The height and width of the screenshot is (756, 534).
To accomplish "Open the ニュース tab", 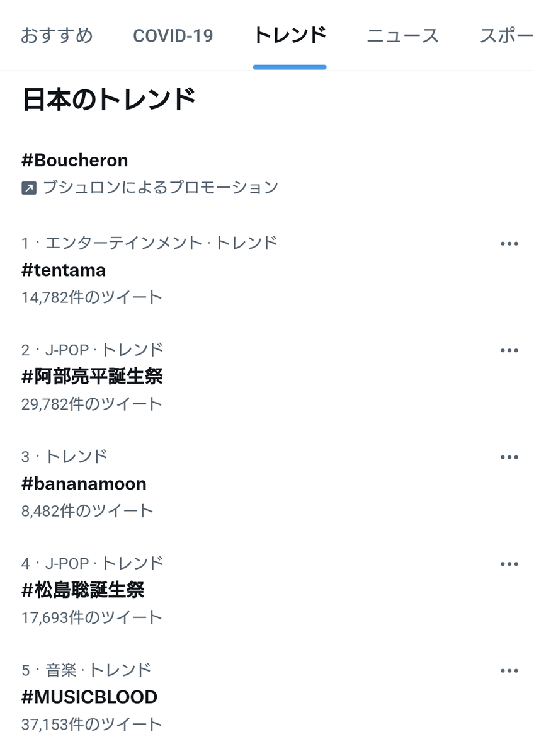I will point(402,36).
